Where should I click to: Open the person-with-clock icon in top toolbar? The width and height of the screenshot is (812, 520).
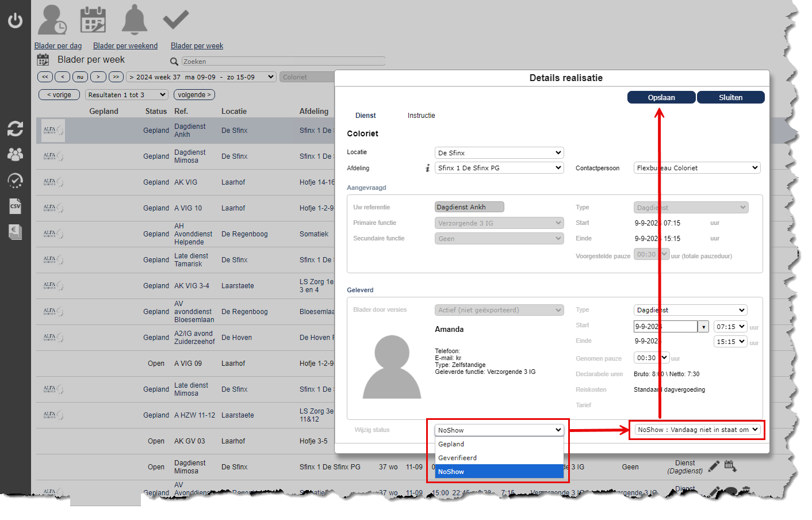(x=52, y=20)
